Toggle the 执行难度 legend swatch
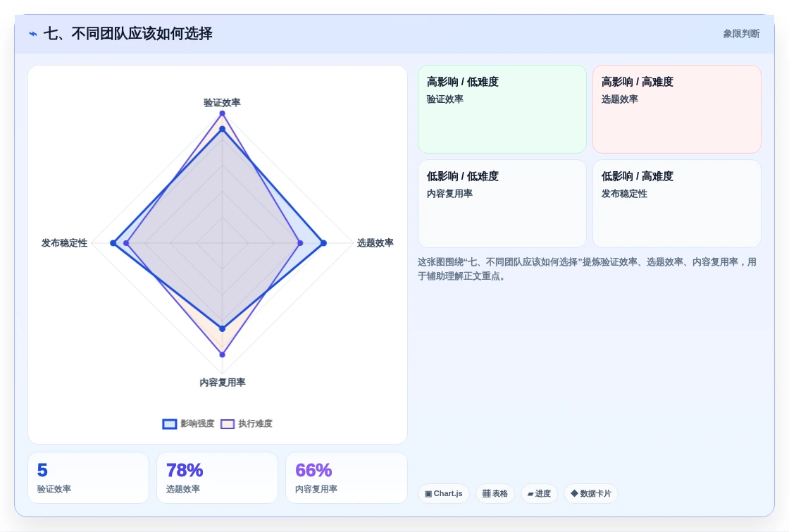The image size is (789, 532). click(x=228, y=423)
